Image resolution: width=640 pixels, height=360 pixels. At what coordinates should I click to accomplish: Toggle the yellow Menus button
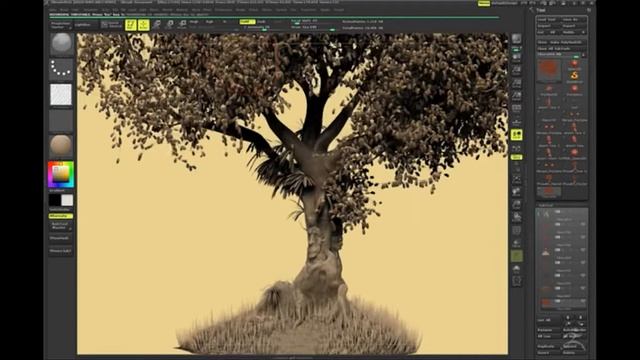point(484,3)
